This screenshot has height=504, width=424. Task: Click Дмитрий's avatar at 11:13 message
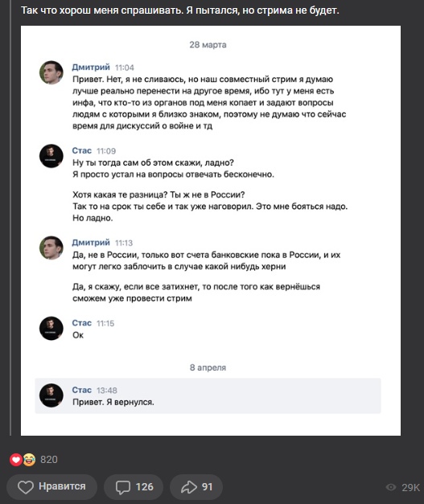(x=51, y=248)
